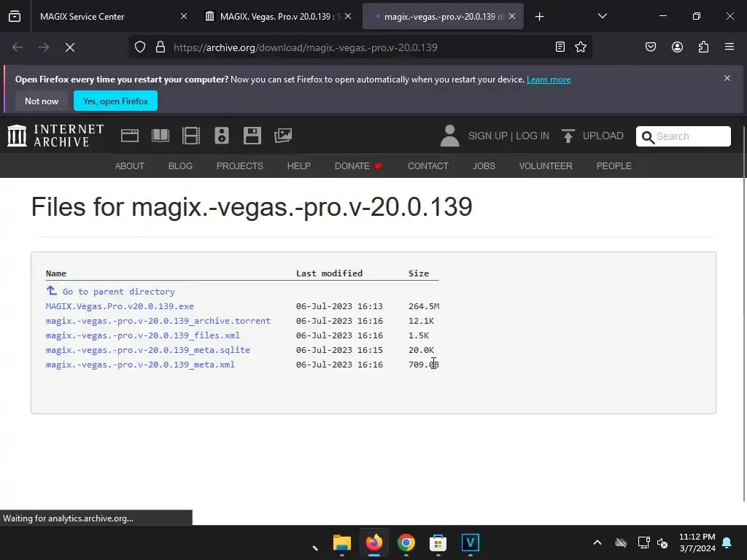Open the DONATE menu item
This screenshot has height=560, width=747.
tap(358, 166)
